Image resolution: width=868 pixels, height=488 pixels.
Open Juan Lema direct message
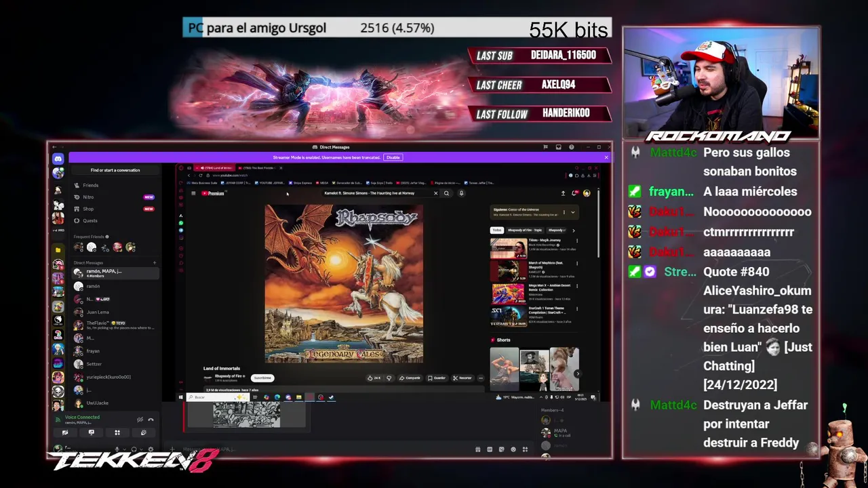(115, 312)
